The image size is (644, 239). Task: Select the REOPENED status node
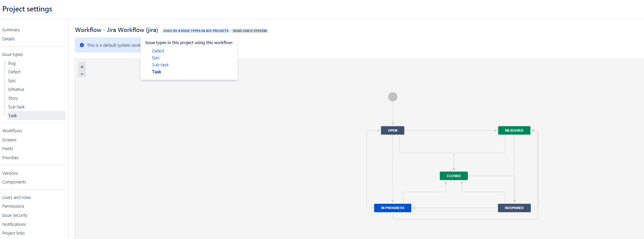coord(514,208)
